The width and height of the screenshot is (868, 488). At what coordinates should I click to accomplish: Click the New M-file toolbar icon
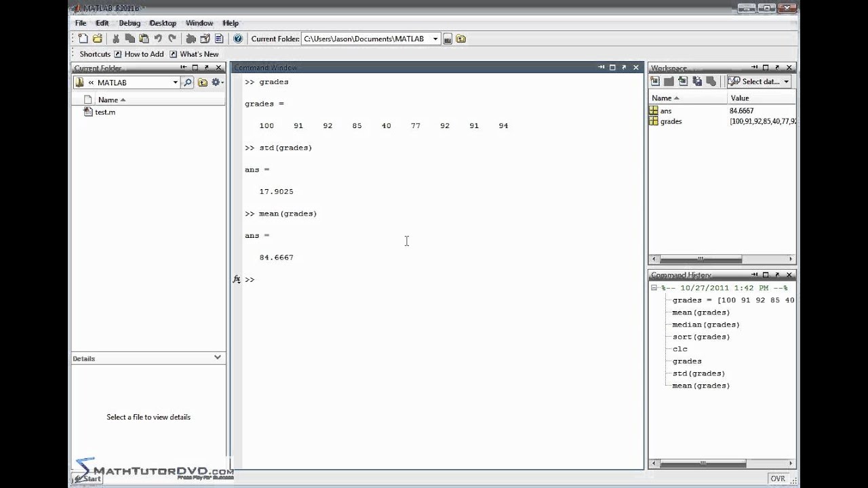tap(83, 39)
